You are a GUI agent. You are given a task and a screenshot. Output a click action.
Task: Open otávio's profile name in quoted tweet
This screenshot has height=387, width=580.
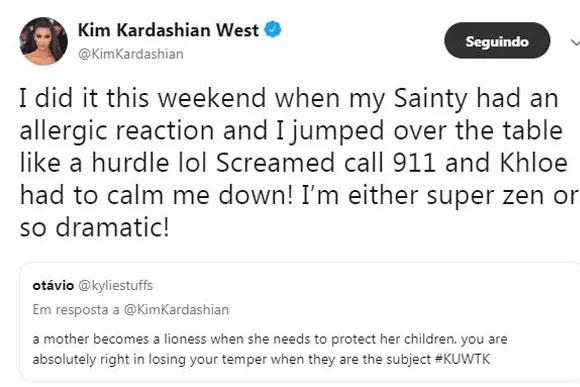pos(53,286)
